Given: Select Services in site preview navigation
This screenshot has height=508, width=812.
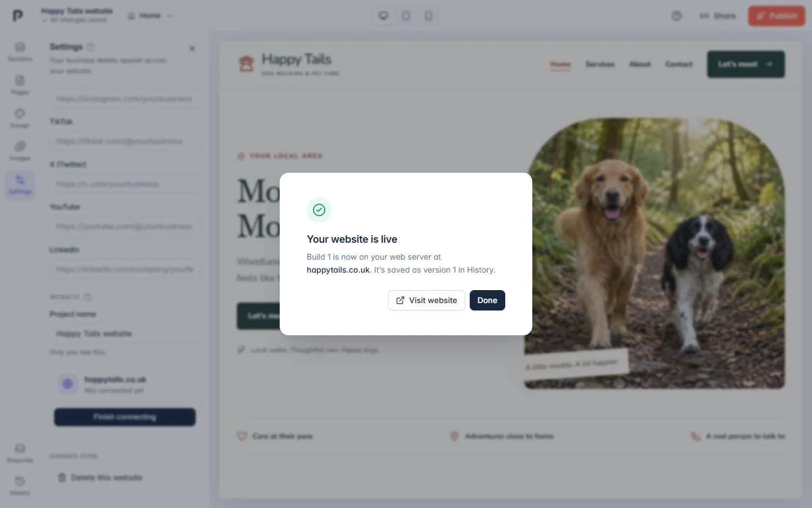Looking at the screenshot, I should (x=600, y=64).
